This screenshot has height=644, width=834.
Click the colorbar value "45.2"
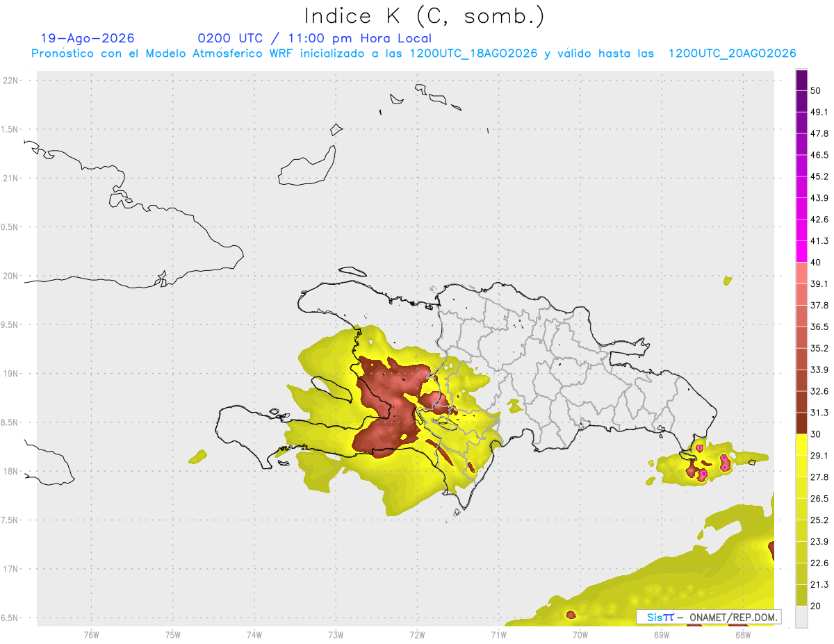[x=819, y=176]
